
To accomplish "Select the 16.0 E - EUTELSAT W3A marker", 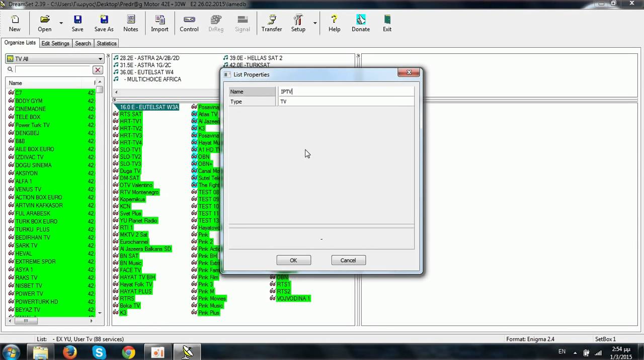I will tap(149, 107).
